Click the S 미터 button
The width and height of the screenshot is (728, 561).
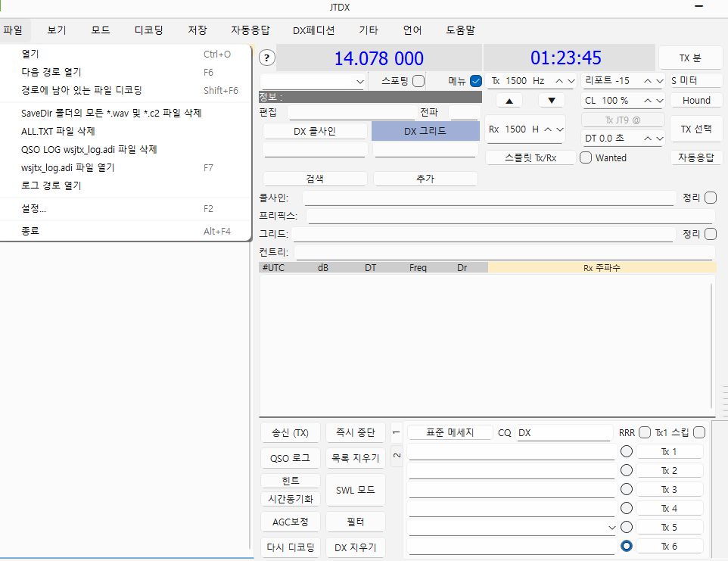pos(696,81)
